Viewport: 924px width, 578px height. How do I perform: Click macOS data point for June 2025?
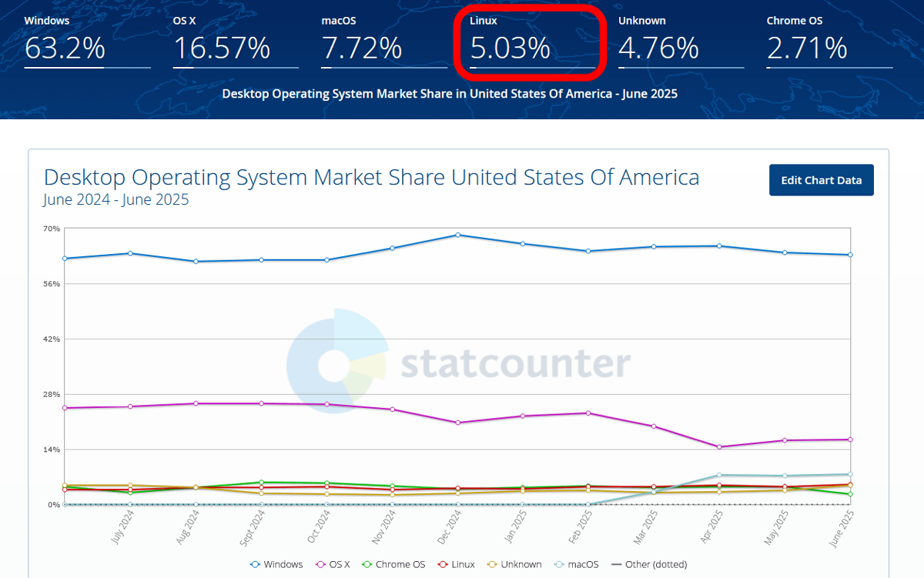tap(850, 475)
